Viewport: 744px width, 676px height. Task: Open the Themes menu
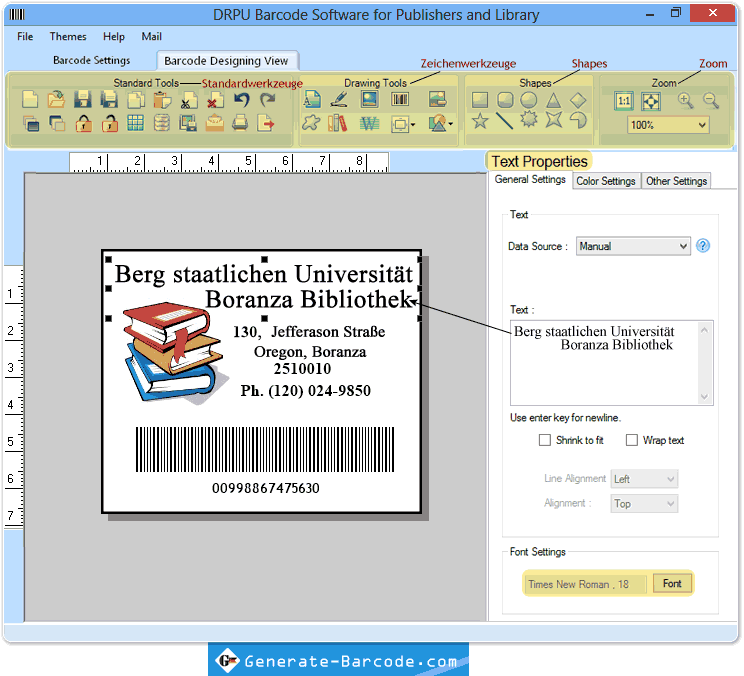click(68, 37)
